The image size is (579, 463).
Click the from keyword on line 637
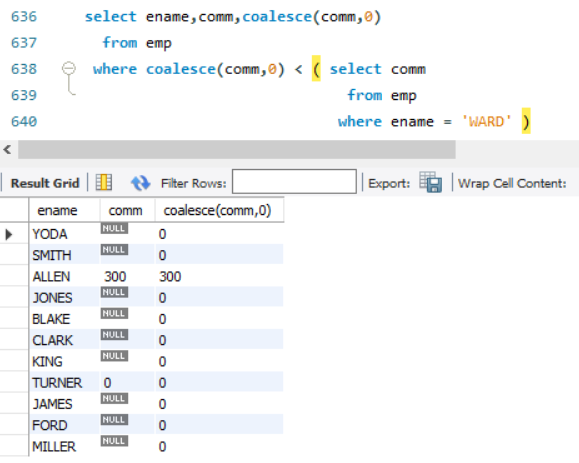pyautogui.click(x=120, y=42)
